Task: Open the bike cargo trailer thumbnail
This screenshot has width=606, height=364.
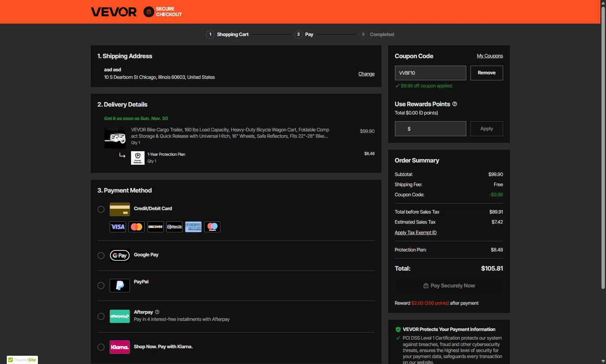Action: 115,138
